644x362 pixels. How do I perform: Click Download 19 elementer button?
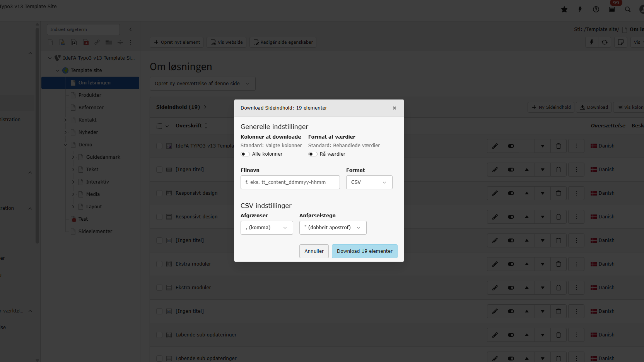pyautogui.click(x=364, y=251)
